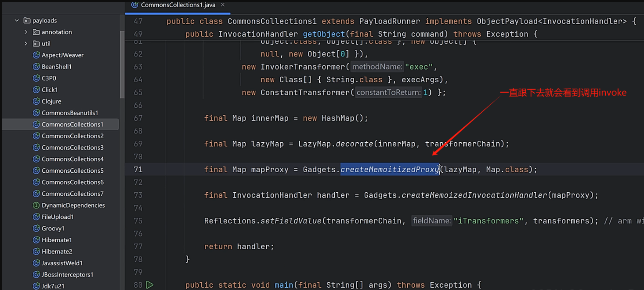The image size is (644, 290).
Task: Click the BeanShell1 class icon
Action: point(36,67)
